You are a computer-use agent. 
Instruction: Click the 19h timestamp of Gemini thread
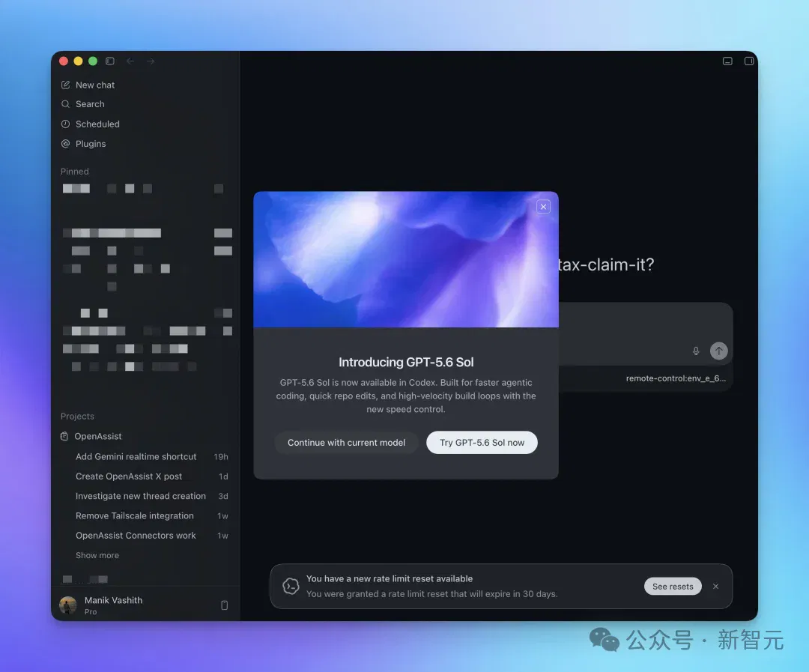pos(221,457)
